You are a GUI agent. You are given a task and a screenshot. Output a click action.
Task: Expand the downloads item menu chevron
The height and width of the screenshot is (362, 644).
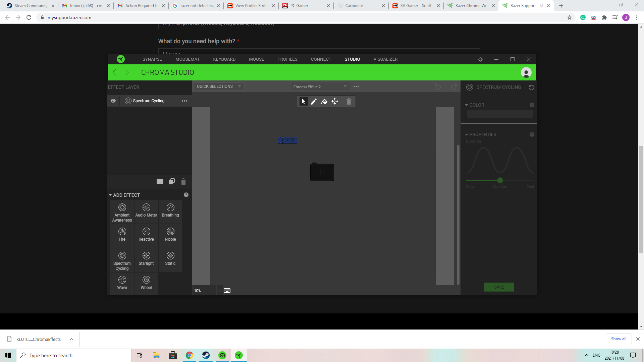point(71,339)
